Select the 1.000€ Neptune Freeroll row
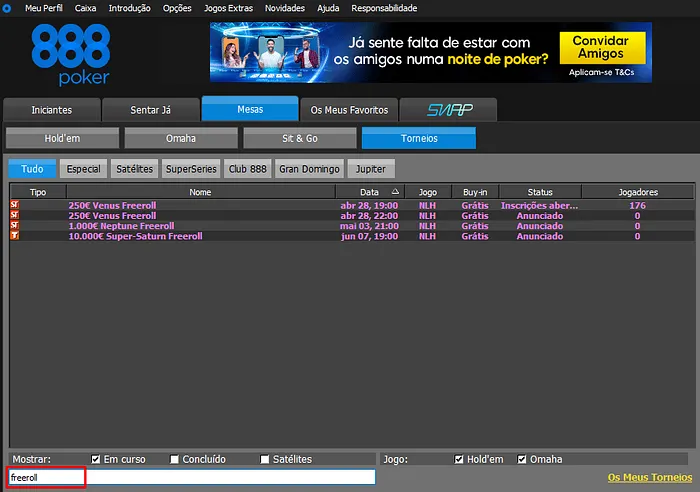 tap(352, 226)
